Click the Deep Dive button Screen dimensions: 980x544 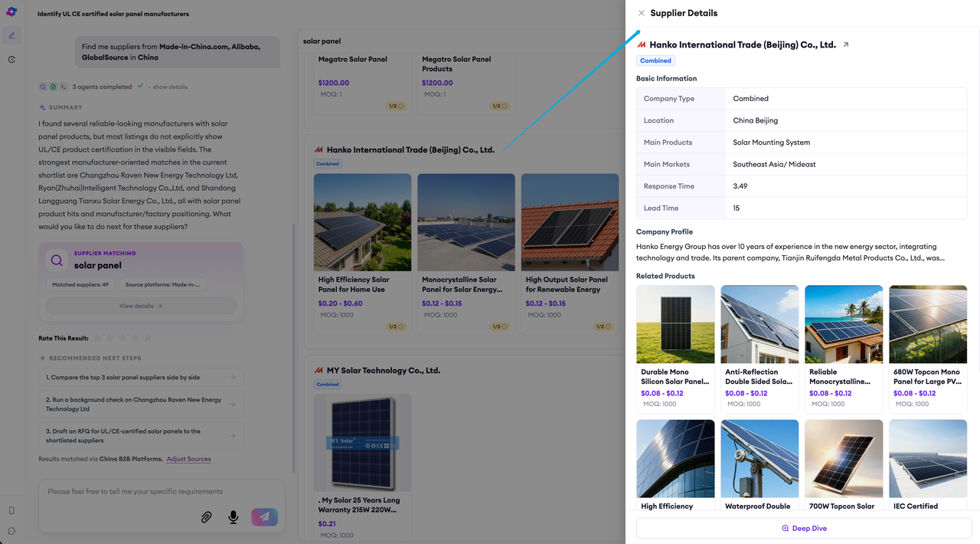tap(804, 529)
